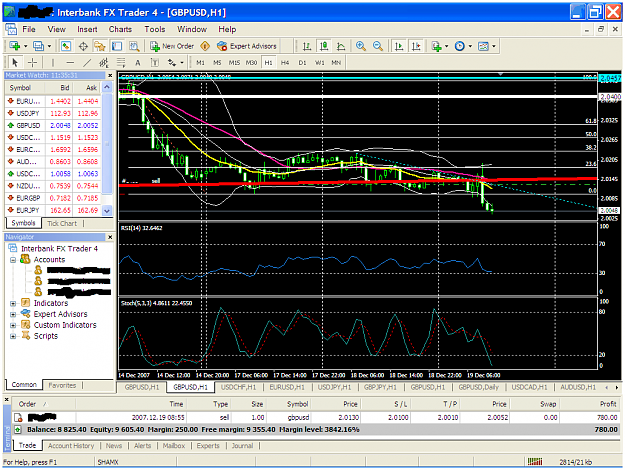Close the Navigator panel
Image resolution: width=625 pixels, height=470 pixels.
click(x=110, y=237)
